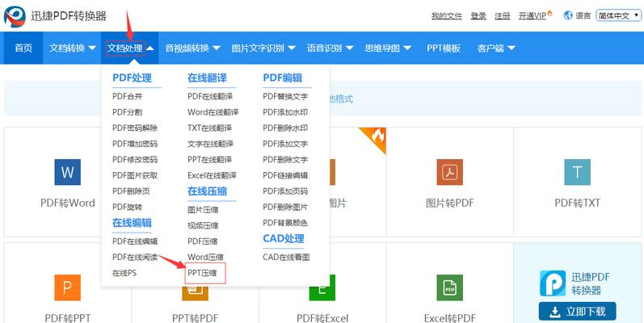Expand the 客户端 menu

(496, 48)
